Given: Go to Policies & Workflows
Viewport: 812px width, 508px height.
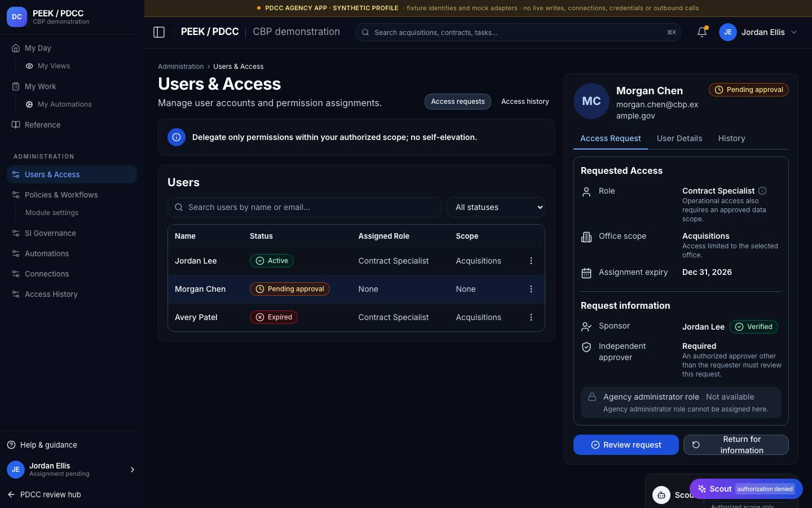Looking at the screenshot, I should coord(72,195).
